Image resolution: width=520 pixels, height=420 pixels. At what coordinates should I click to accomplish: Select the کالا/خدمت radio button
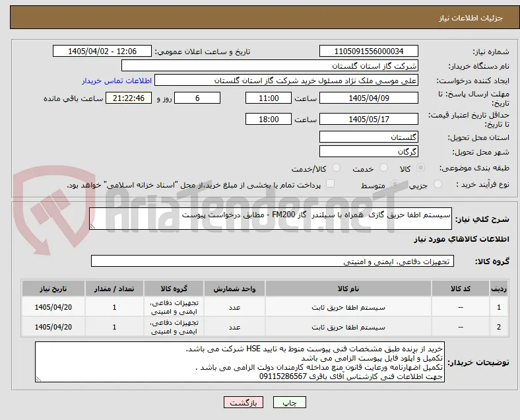click(x=337, y=168)
